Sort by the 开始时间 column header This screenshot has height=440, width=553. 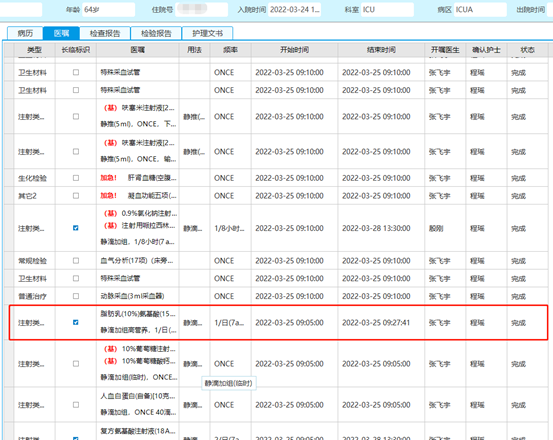294,50
